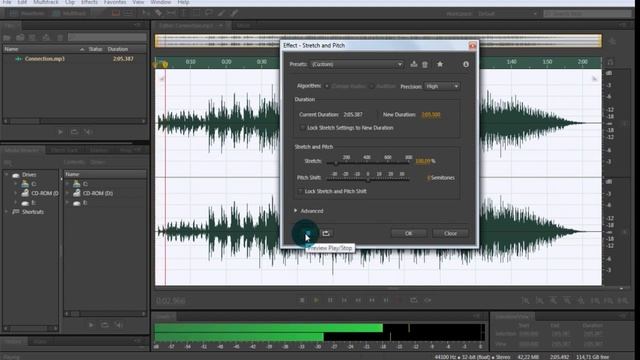Click the transport Play button
640x360 pixels.
pyautogui.click(x=316, y=300)
